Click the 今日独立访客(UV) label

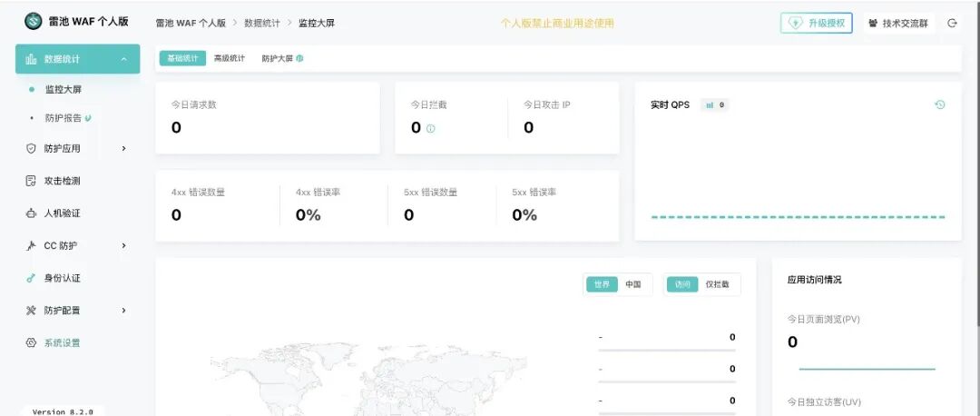click(824, 401)
